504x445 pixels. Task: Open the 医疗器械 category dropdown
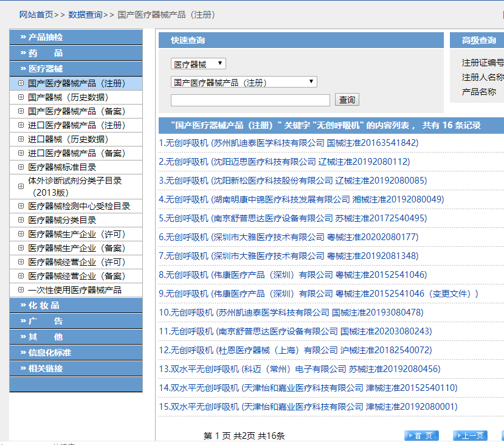point(198,64)
